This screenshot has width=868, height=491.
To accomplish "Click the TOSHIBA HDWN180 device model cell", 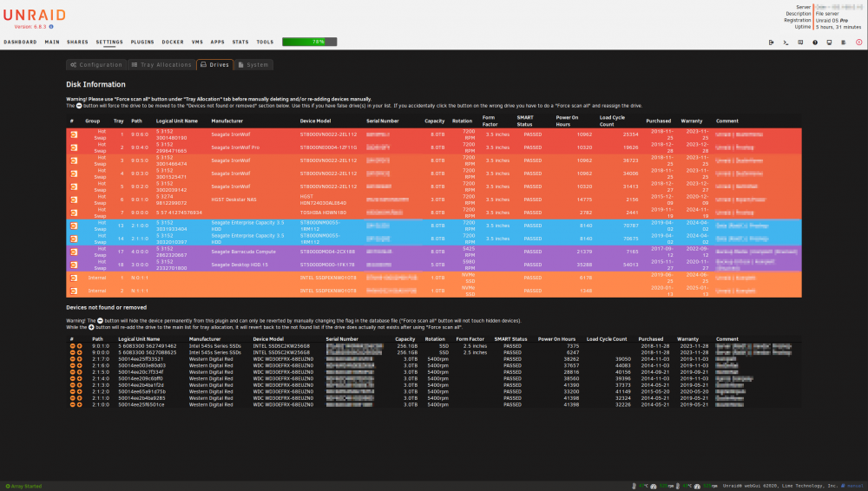I will tap(323, 213).
